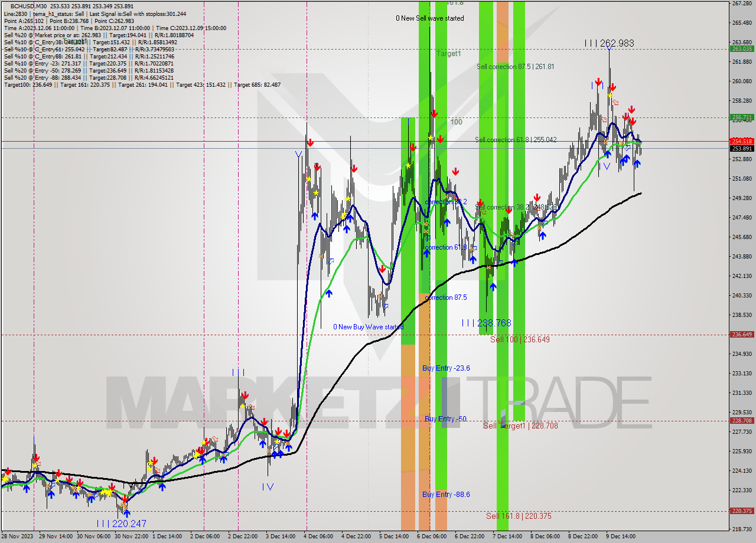Select 'Sell correction 87.5 | 261.81' label
The width and height of the screenshot is (756, 543).
[x=516, y=67]
